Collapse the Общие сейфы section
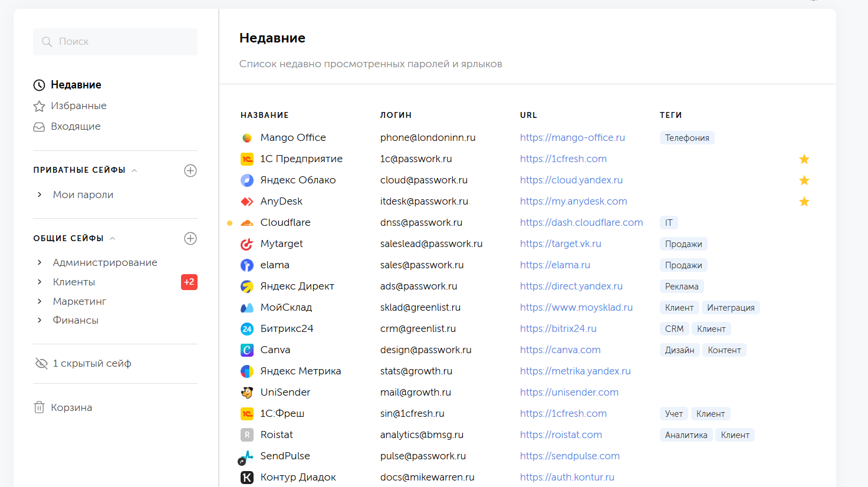This screenshot has width=868, height=487. click(113, 238)
